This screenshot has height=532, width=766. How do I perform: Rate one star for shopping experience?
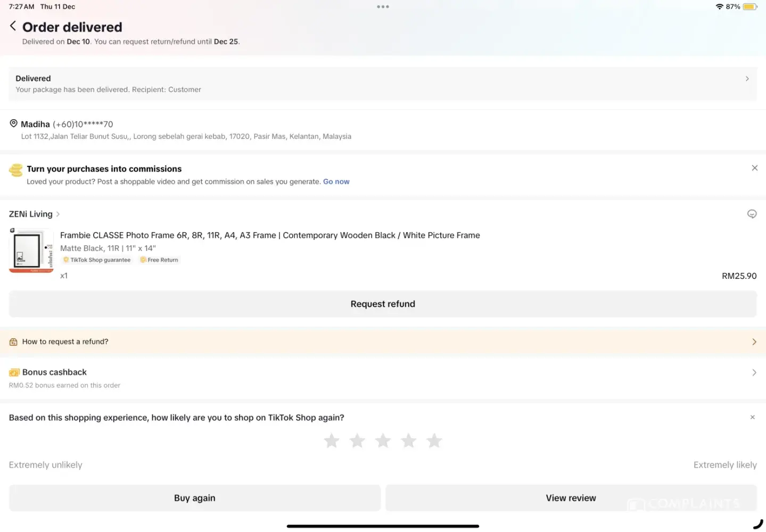[x=332, y=440]
